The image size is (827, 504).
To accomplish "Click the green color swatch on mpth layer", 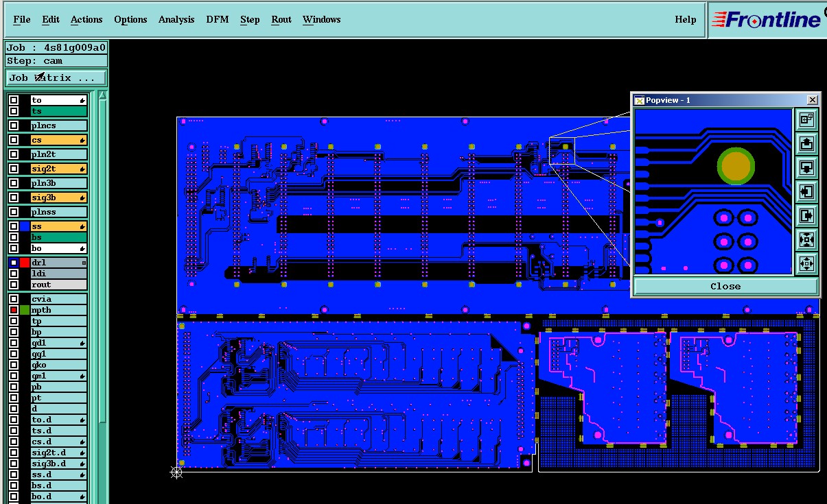I will [x=25, y=310].
